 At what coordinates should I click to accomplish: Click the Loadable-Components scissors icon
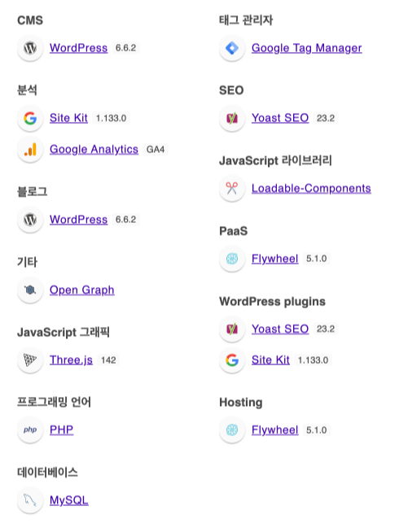(x=232, y=188)
